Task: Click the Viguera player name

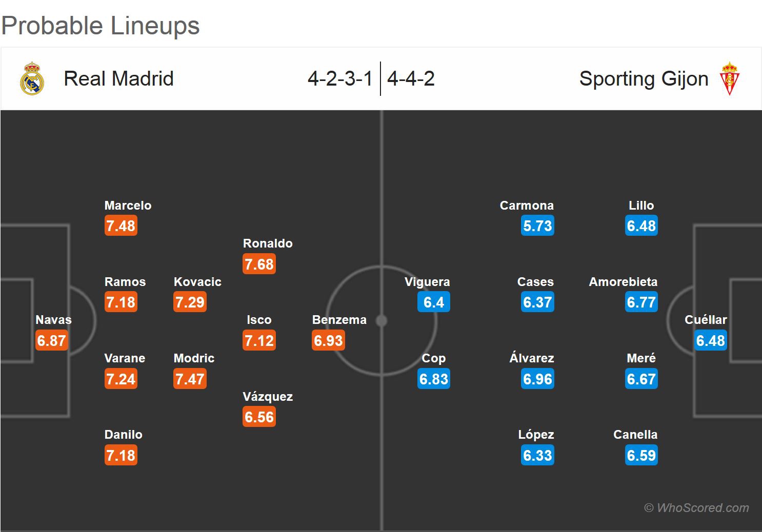Action: click(427, 282)
